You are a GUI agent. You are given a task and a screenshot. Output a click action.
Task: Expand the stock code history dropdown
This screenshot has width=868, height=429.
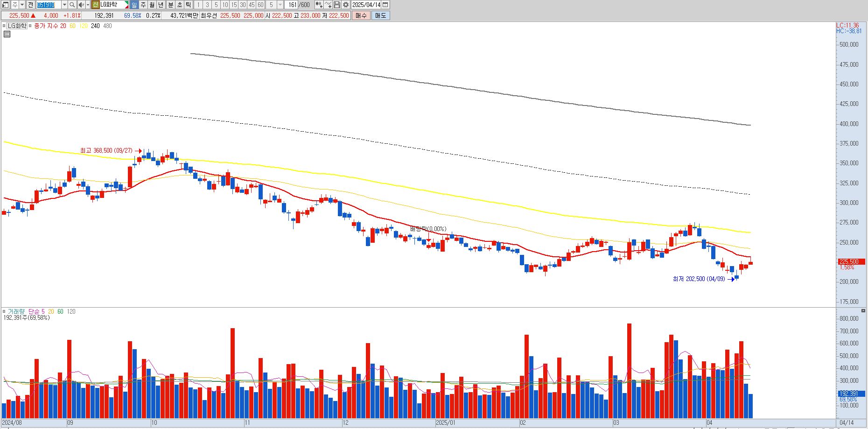point(64,5)
